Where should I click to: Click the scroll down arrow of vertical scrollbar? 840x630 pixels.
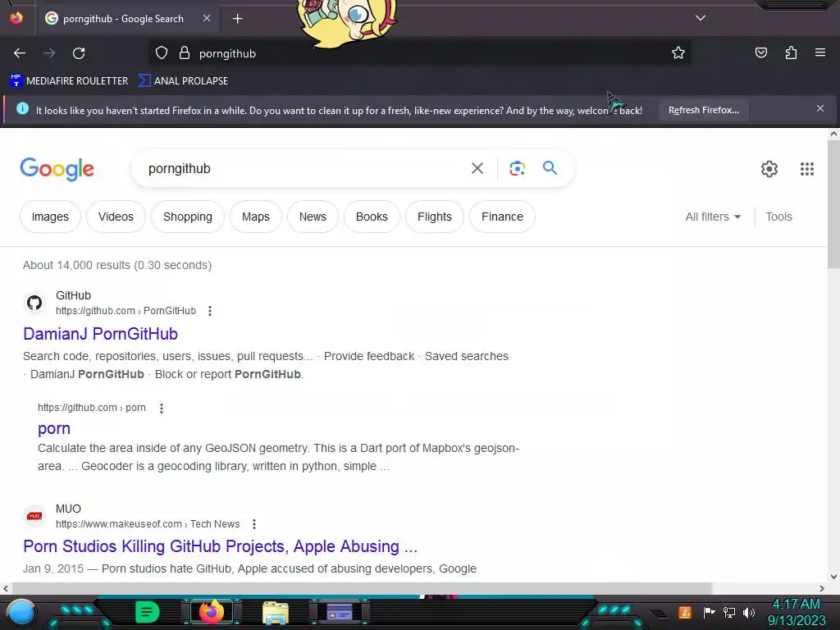point(833,577)
